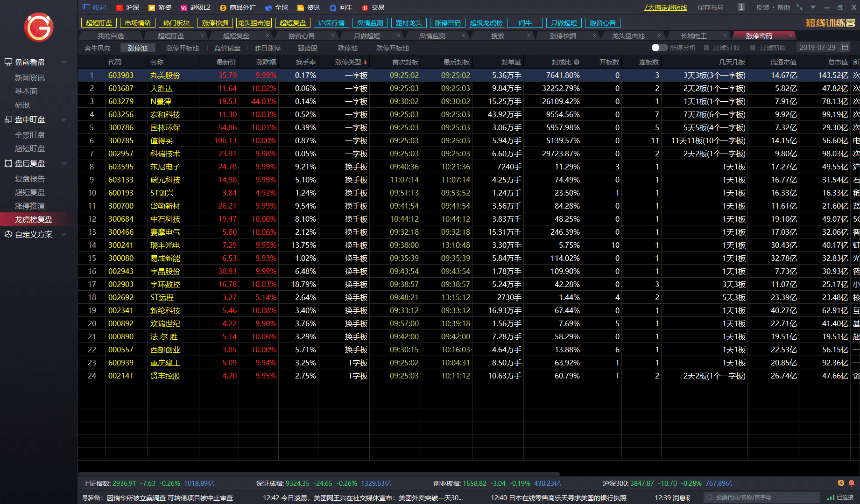
Task: Close the 龙头狙击池 tab
Action: 660,35
